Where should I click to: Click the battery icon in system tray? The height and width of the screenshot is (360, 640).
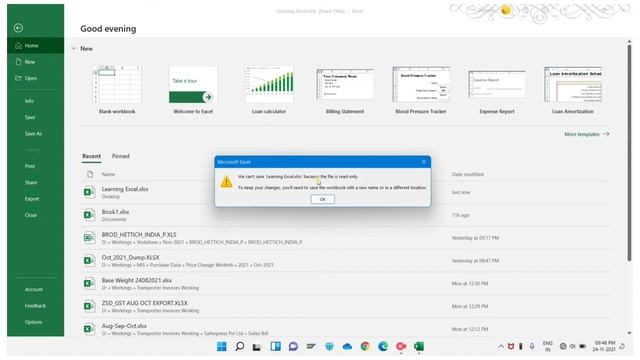[x=582, y=346]
